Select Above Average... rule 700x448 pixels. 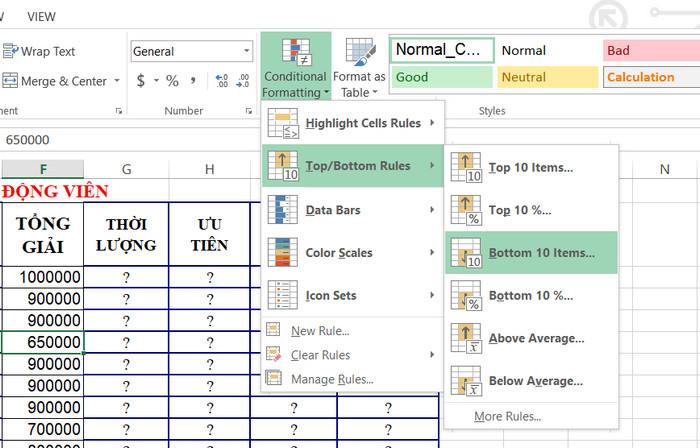coord(531,338)
